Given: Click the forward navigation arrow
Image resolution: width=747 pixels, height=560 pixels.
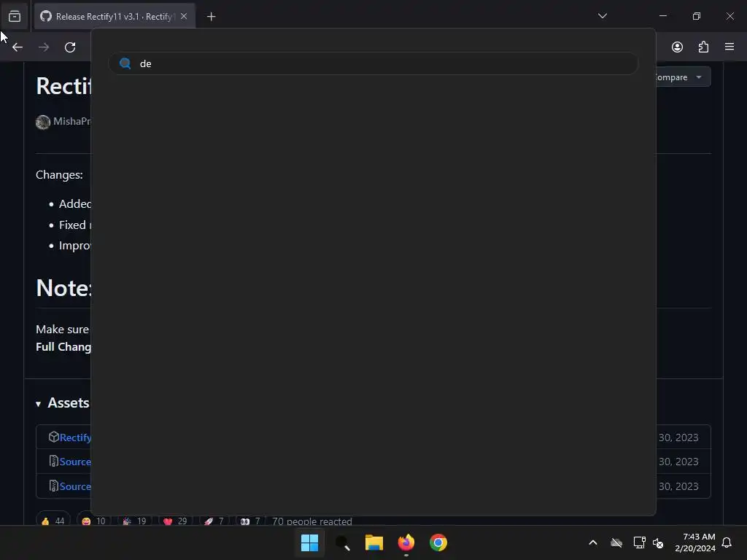Looking at the screenshot, I should click(44, 47).
